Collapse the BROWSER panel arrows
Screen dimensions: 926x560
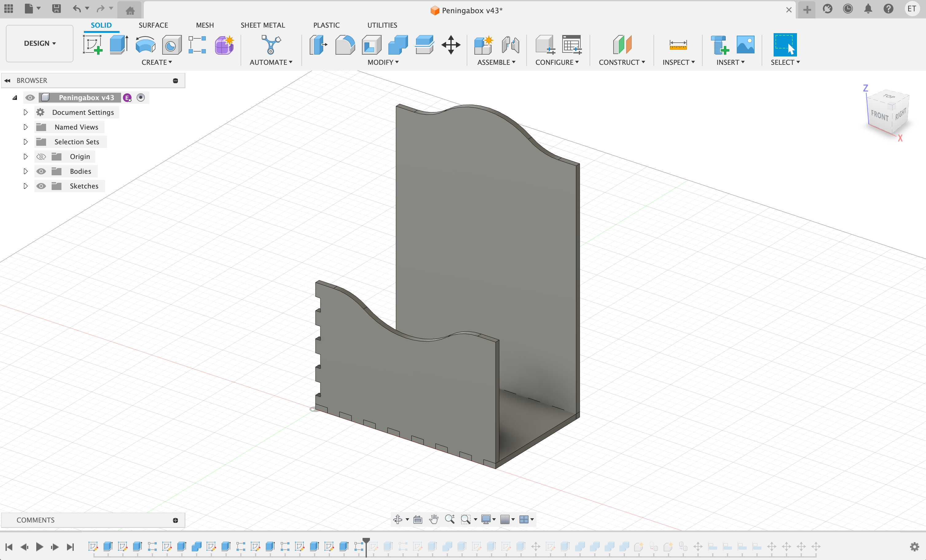(7, 80)
